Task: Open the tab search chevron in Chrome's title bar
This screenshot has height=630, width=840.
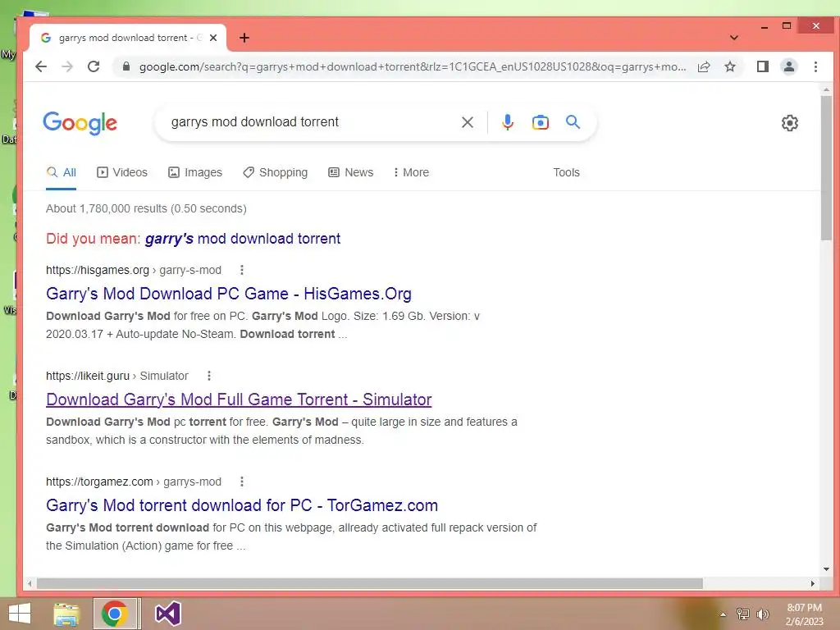Action: click(x=734, y=38)
